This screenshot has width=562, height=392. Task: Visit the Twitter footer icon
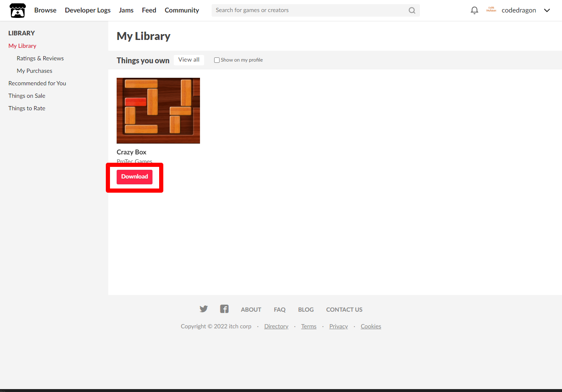coord(204,309)
